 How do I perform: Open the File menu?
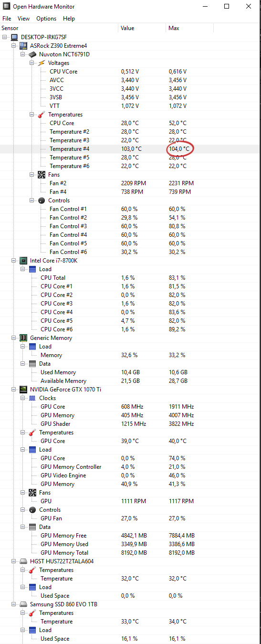coord(7,19)
